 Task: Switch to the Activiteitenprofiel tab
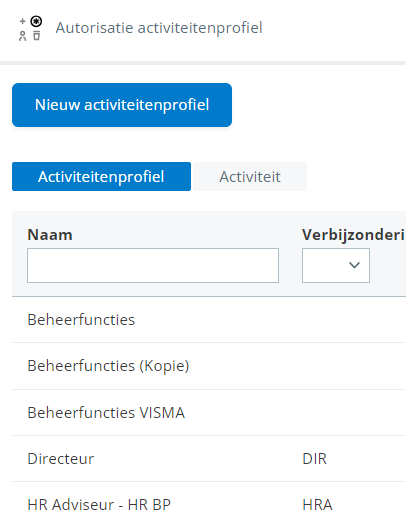tap(101, 176)
